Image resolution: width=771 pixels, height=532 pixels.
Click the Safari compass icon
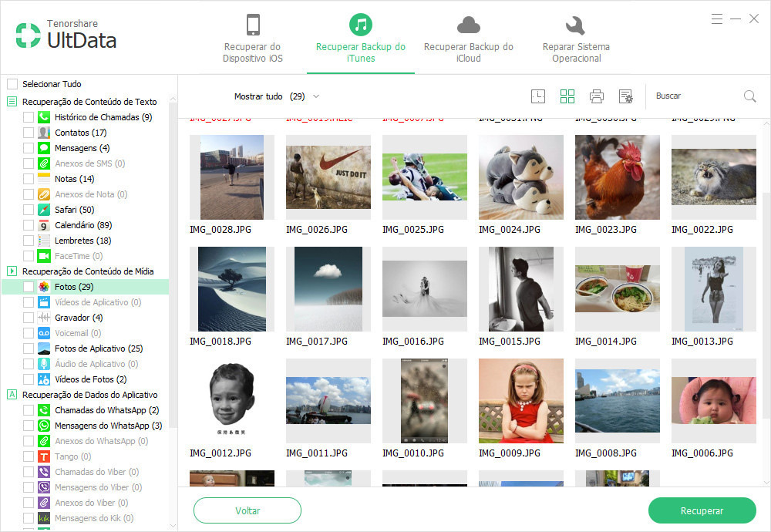coord(44,210)
